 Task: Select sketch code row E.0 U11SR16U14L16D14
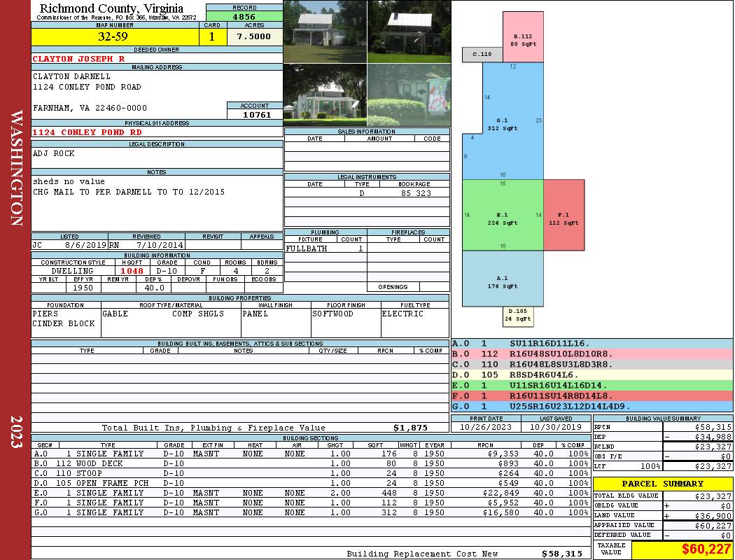tap(592, 385)
